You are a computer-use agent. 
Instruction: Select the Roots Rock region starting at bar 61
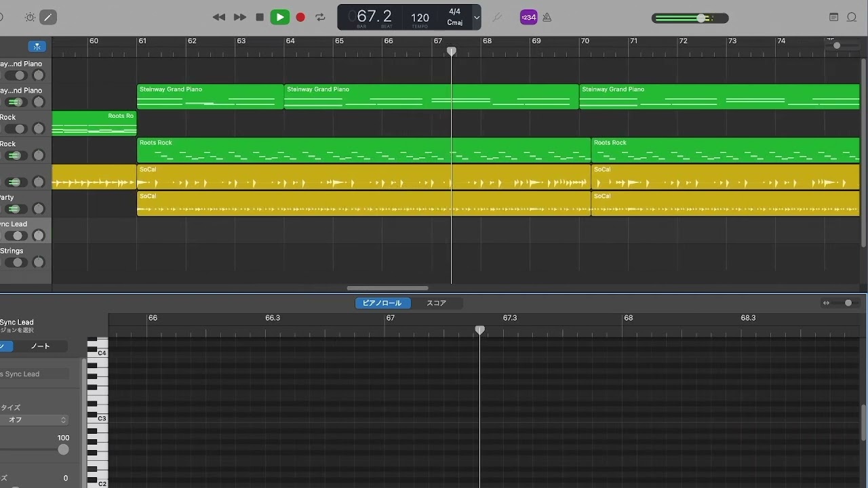pos(363,150)
